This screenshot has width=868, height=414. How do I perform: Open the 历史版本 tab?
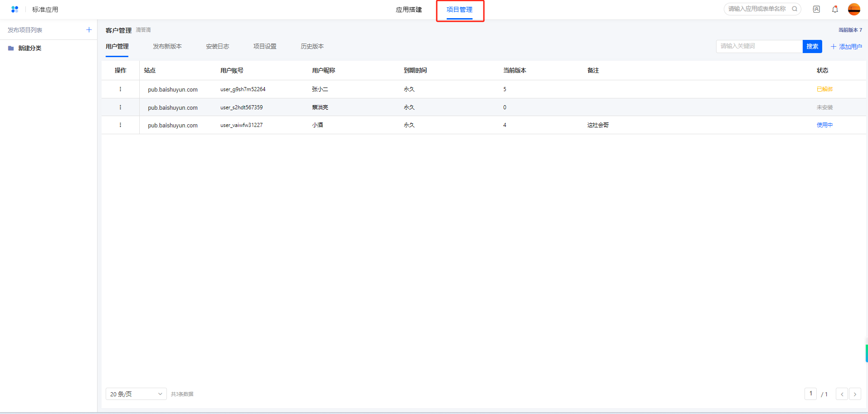tap(312, 46)
